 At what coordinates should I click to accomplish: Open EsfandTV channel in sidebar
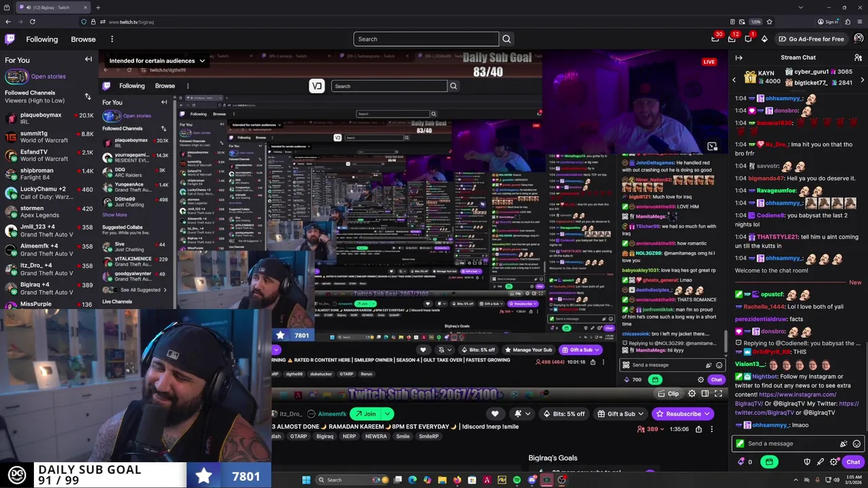(49, 155)
